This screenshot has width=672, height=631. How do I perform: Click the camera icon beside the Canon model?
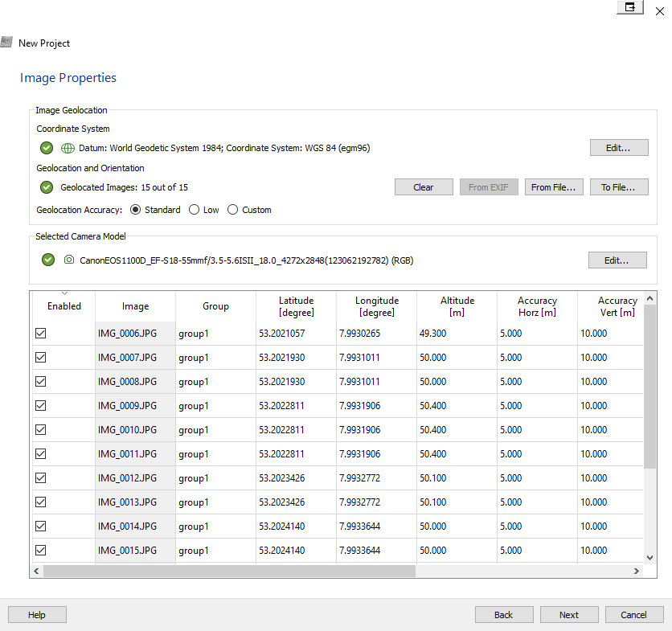tap(69, 260)
